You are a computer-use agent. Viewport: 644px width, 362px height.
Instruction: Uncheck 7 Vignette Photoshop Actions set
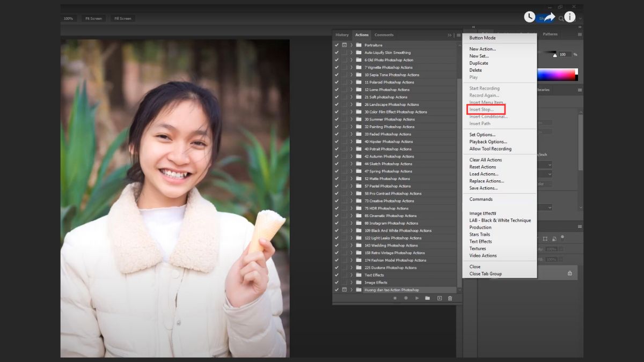pyautogui.click(x=336, y=68)
